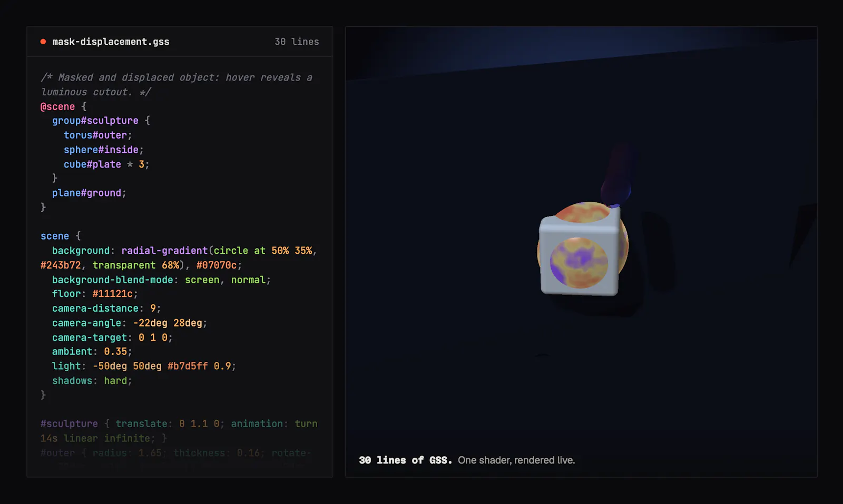
Task: Click the sphere#inside declaration
Action: (x=104, y=150)
